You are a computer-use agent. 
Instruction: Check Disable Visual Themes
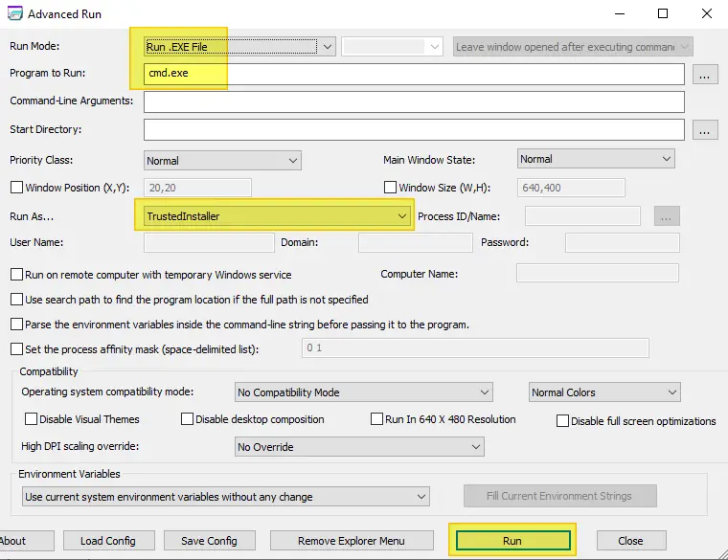pyautogui.click(x=31, y=419)
